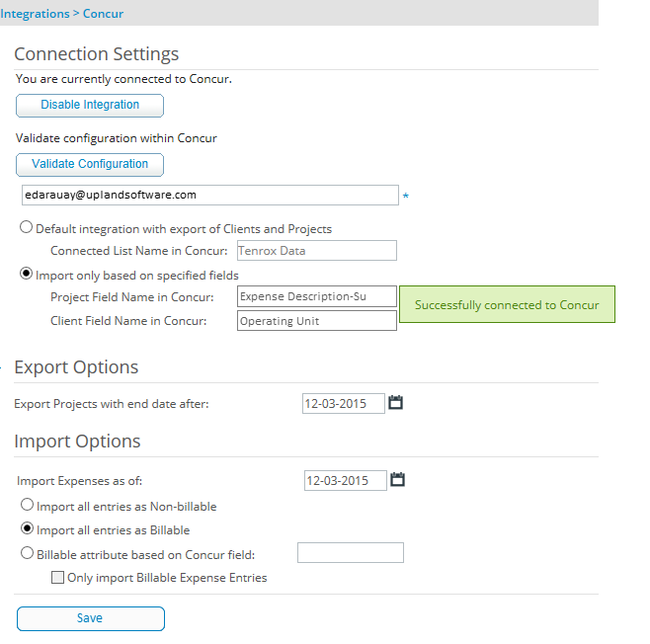Choose Import all entries as Non-billable
This screenshot has height=644, width=650.
tap(27, 505)
